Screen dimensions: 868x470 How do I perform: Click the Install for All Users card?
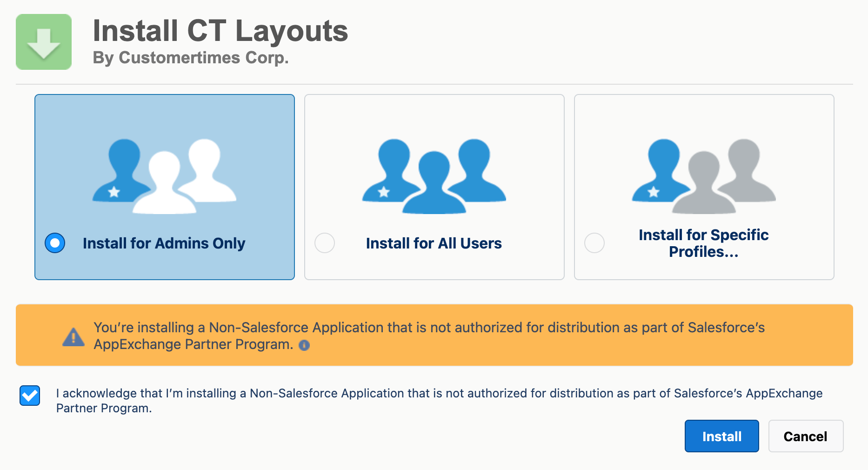pos(434,187)
